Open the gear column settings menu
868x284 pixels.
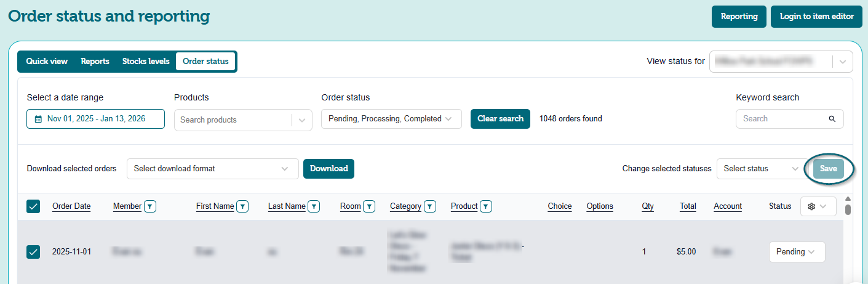click(x=818, y=206)
